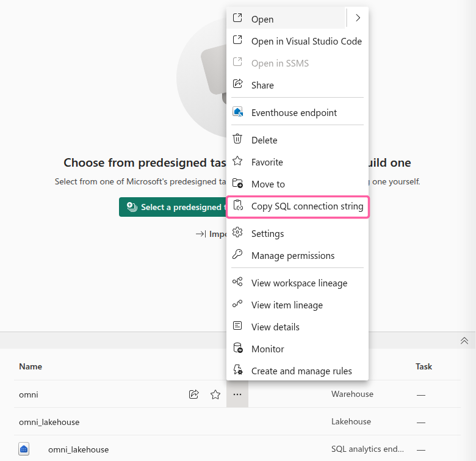Click the SQL analytics end... type cell
This screenshot has height=461, width=476.
point(367,449)
